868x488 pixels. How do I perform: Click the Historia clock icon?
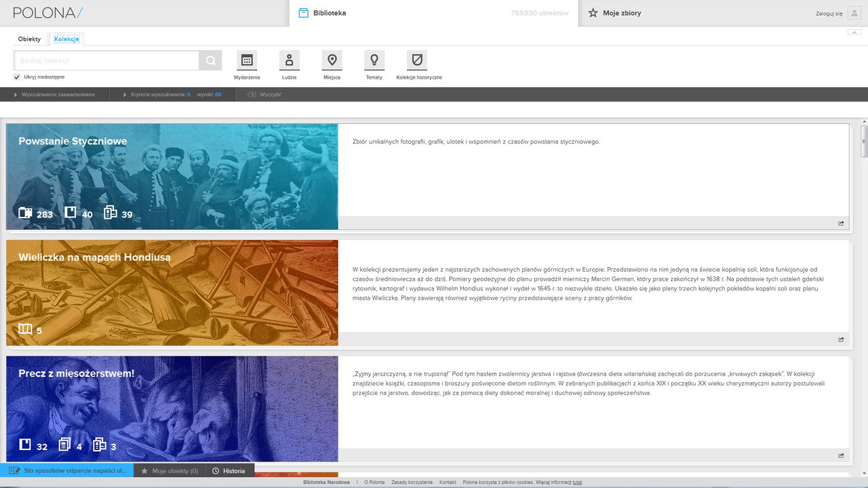[216, 470]
